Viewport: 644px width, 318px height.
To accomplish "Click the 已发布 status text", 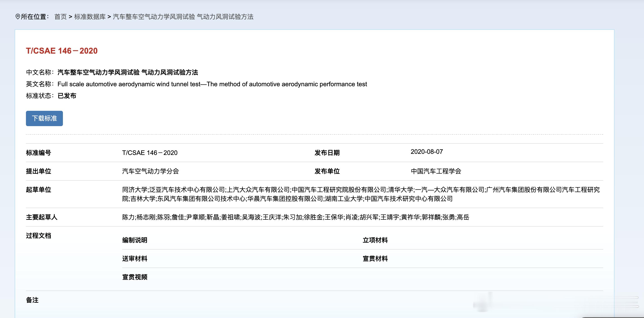I will 67,96.
